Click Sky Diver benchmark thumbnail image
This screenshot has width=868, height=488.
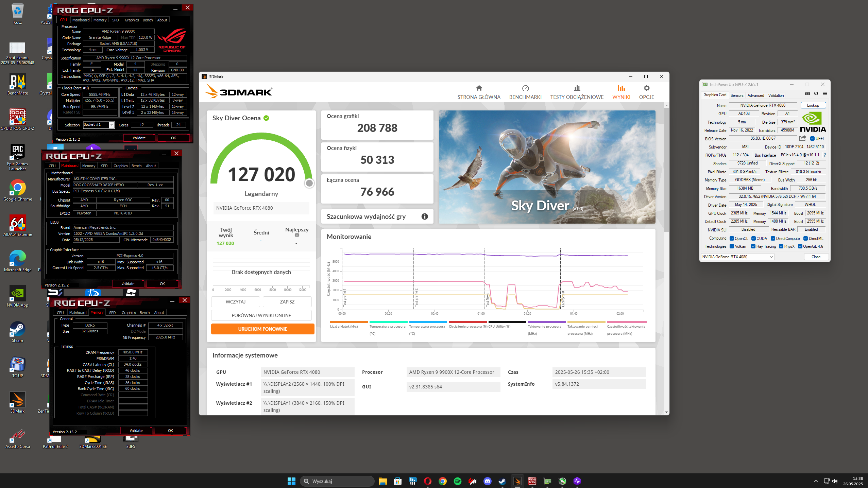tap(547, 167)
